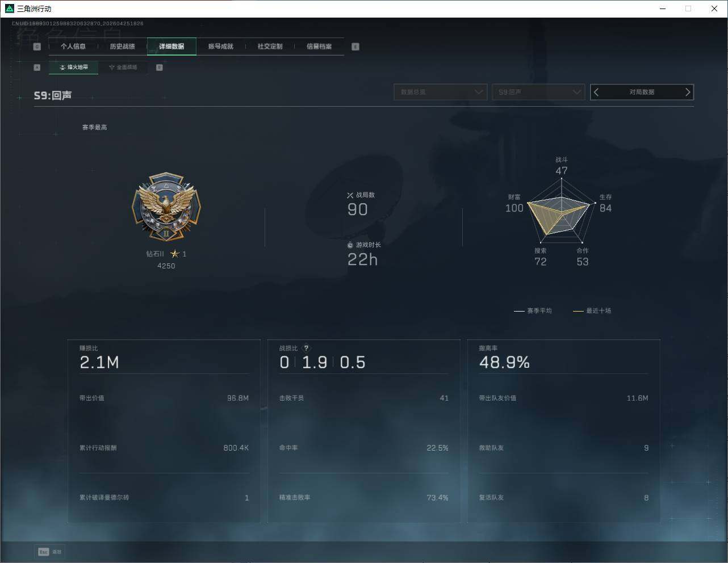
Task: Select the 详细数据 tab
Action: (x=171, y=47)
